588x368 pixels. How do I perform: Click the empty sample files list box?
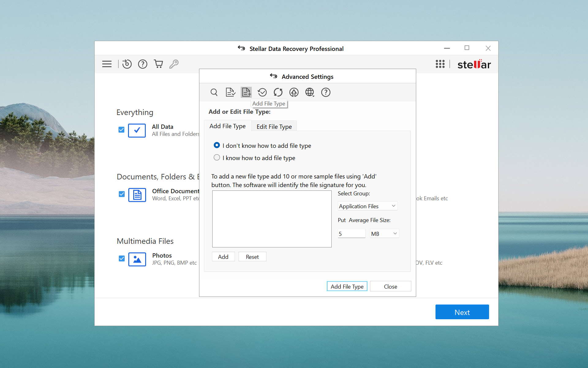[x=272, y=219]
